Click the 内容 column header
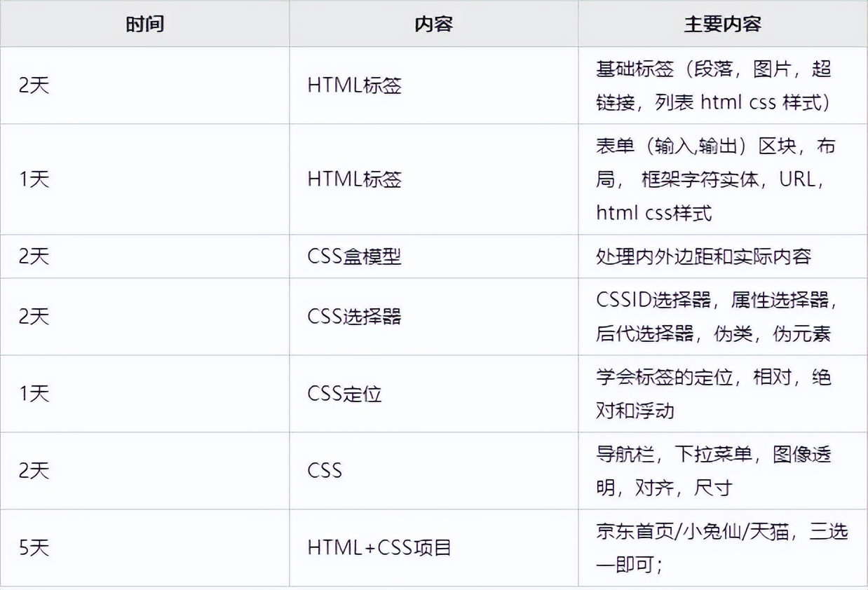This screenshot has height=590, width=868. (433, 23)
